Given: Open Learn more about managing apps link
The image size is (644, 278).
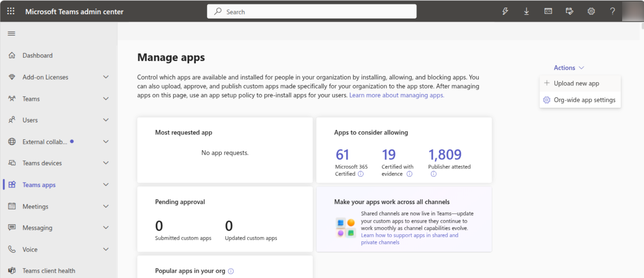Looking at the screenshot, I should point(397,95).
